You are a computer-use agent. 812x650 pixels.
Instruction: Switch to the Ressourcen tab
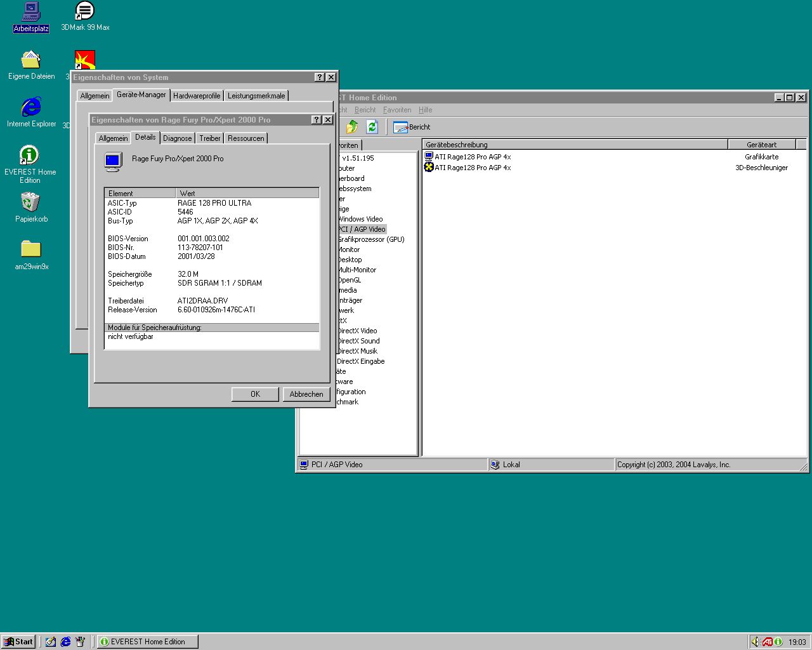tap(246, 138)
